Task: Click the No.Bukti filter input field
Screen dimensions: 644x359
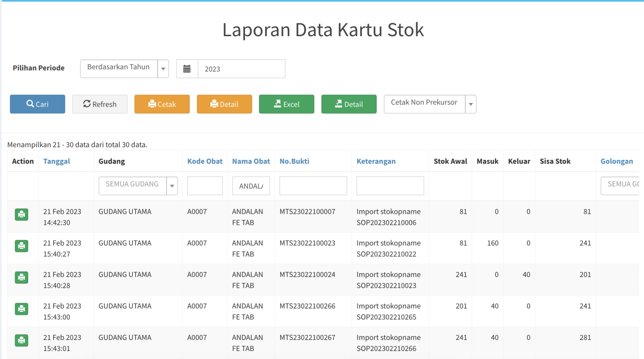Action: tap(313, 186)
